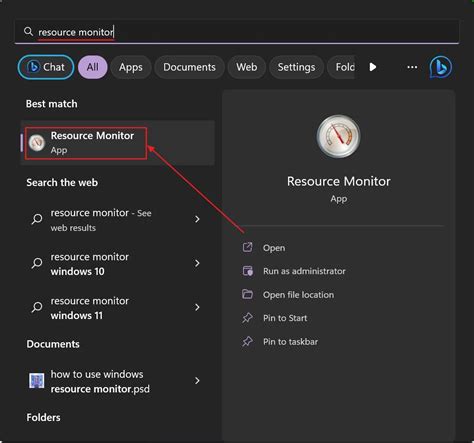Click the Pin to Start pin icon
This screenshot has width=474, height=443.
(x=247, y=318)
